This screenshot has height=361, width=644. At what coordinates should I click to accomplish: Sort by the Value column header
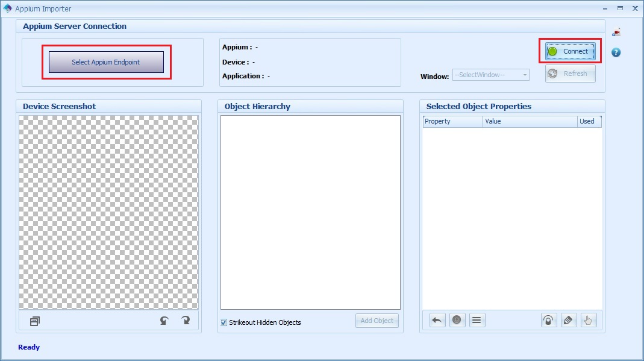click(530, 121)
